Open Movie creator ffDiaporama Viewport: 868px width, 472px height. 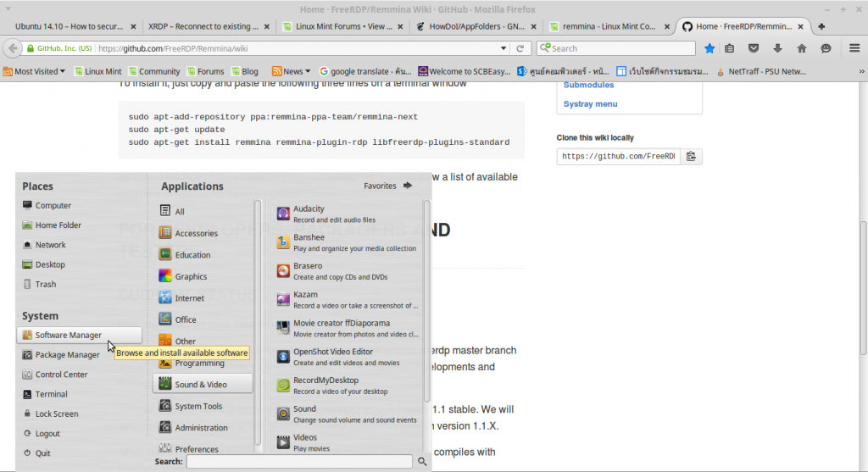point(346,328)
